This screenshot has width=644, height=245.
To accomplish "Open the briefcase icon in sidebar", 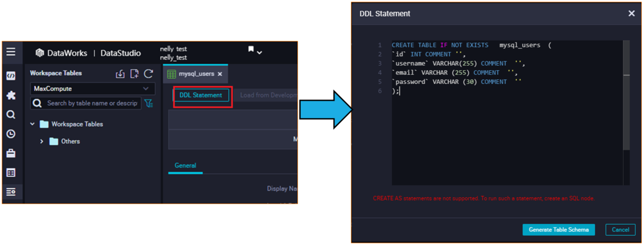I will point(11,153).
